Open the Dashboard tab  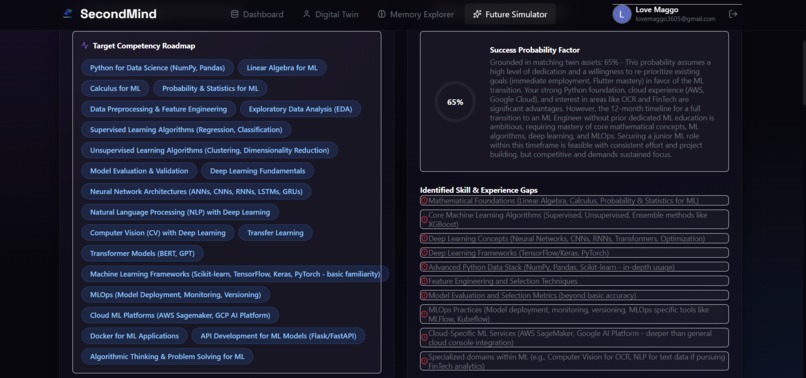click(257, 14)
